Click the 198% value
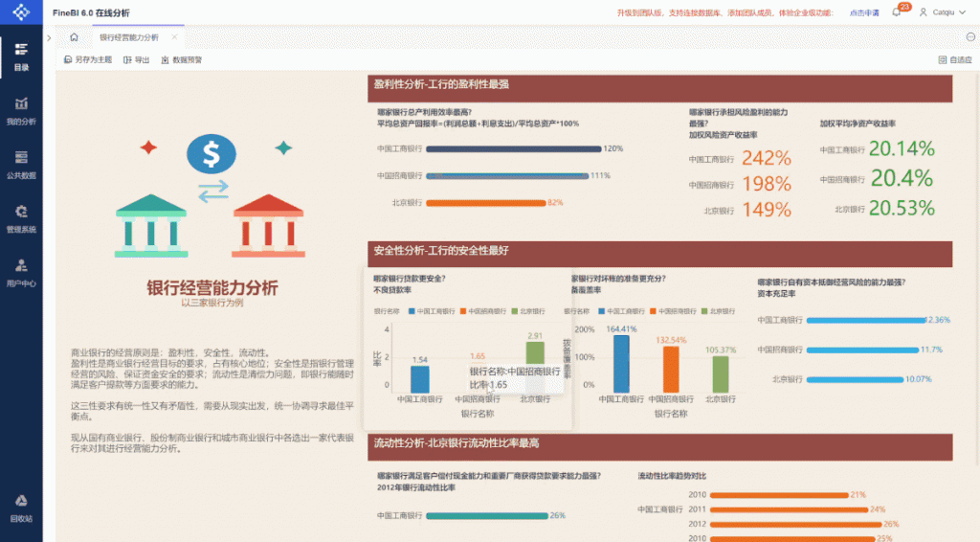 pos(767,184)
